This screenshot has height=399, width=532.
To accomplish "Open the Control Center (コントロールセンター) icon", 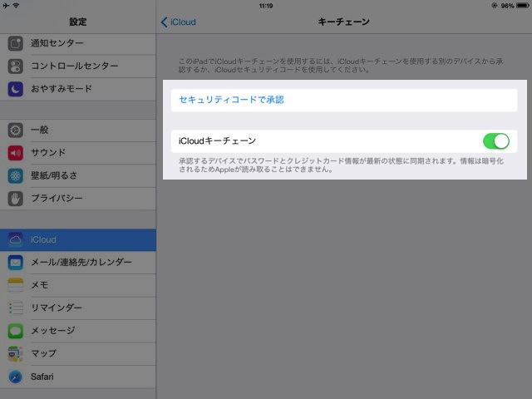I will pyautogui.click(x=15, y=66).
